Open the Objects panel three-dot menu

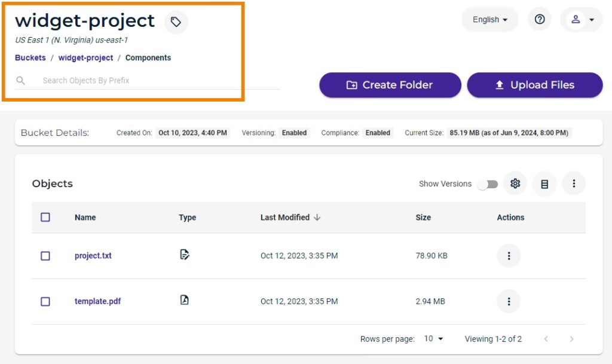click(574, 183)
